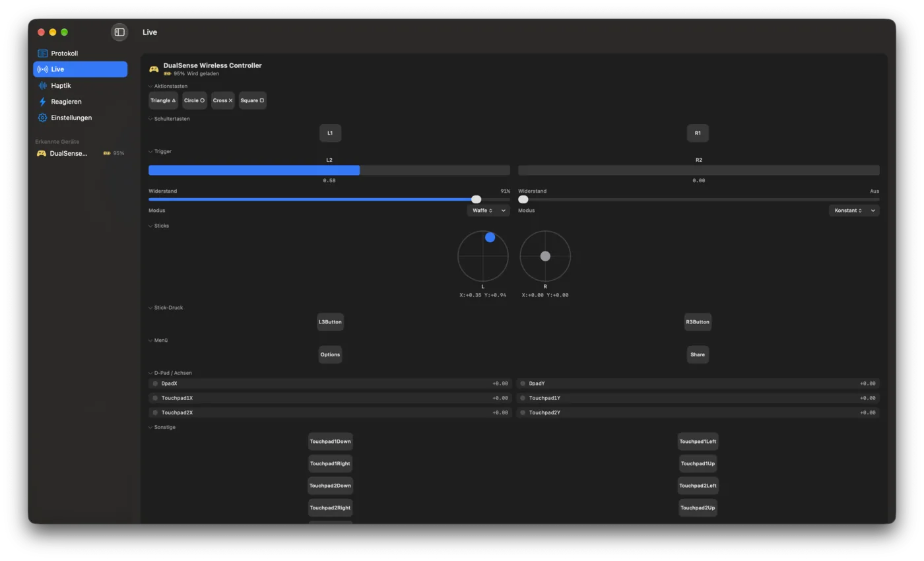Screen dimensions: 924x561
Task: Click the L1 shoulder button
Action: point(330,133)
